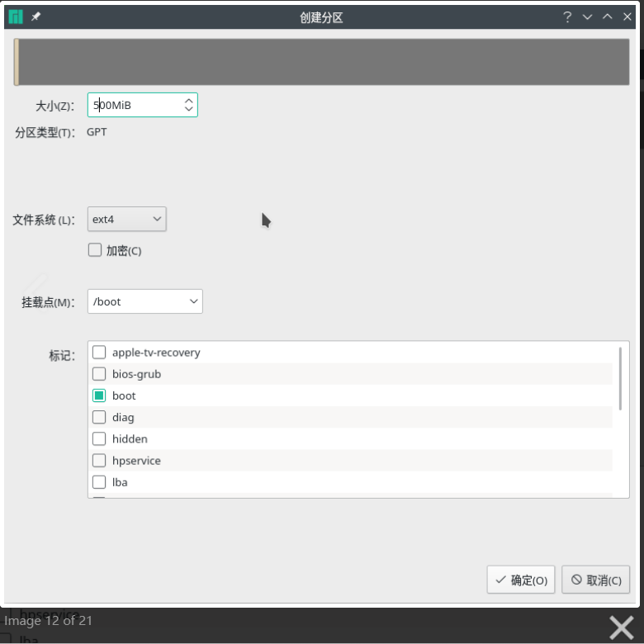Expand the /boot mount point dropdown
This screenshot has width=644, height=644.
pos(144,301)
